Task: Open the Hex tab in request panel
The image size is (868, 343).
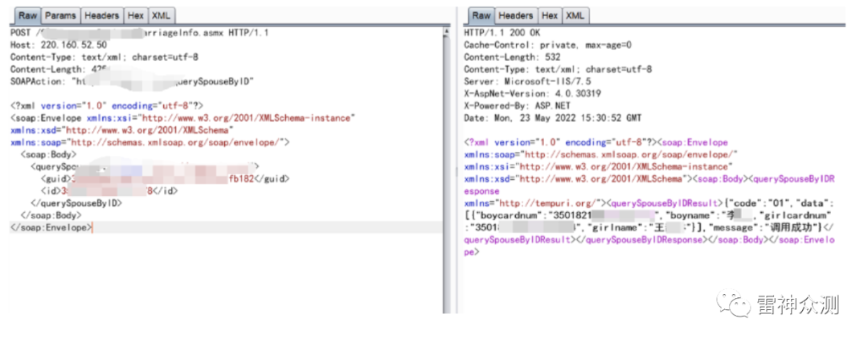Action: tap(135, 15)
